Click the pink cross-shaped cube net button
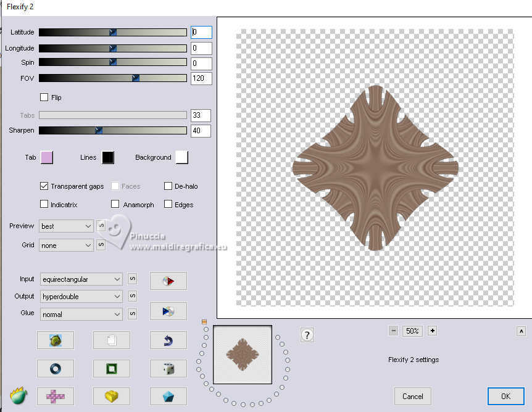532x412 pixels. coord(55,396)
